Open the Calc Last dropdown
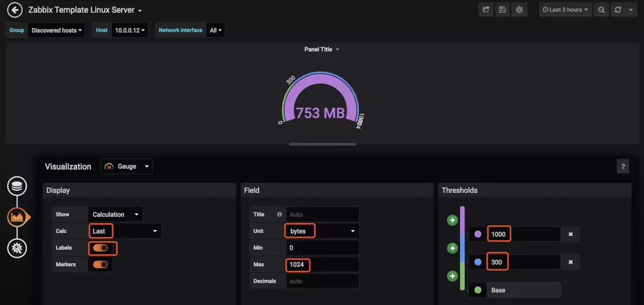This screenshot has height=305, width=644. coord(125,231)
